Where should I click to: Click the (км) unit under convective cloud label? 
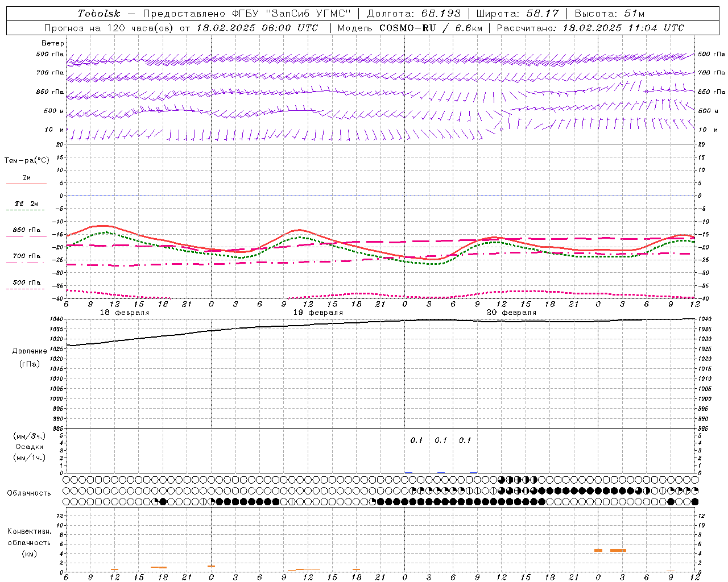point(29,554)
